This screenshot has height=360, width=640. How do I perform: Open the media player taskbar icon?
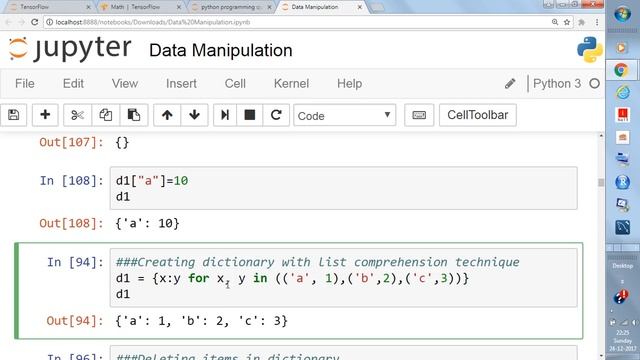coord(621,48)
